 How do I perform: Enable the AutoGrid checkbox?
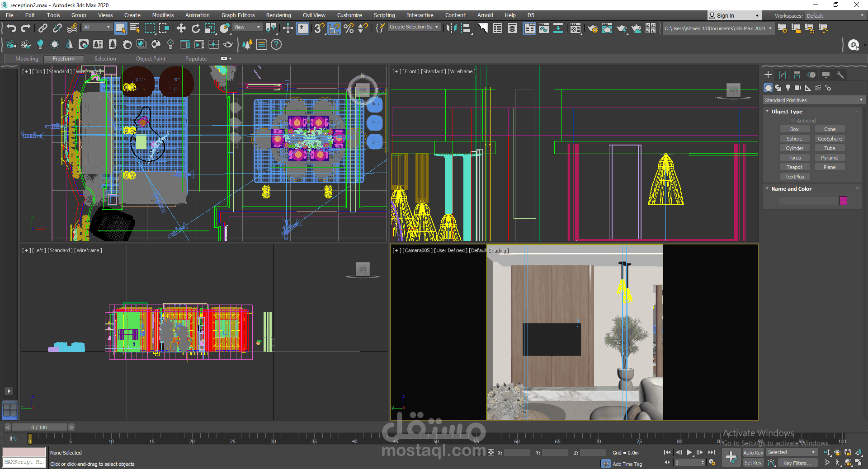tap(793, 121)
